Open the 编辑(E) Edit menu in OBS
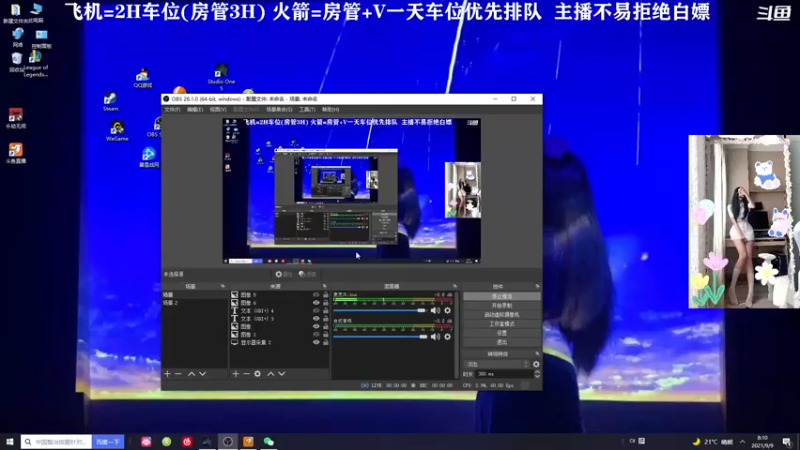The height and width of the screenshot is (450, 800). 195,109
